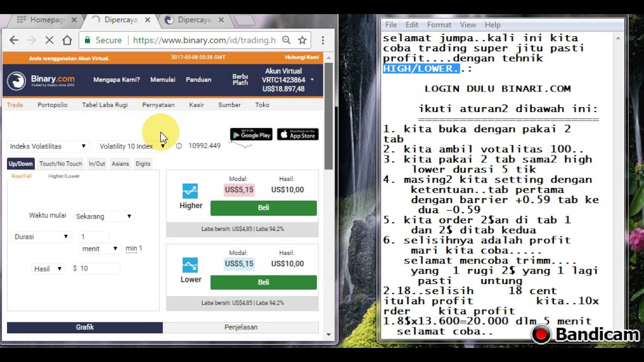Click Hubungi Kami link

pyautogui.click(x=302, y=57)
